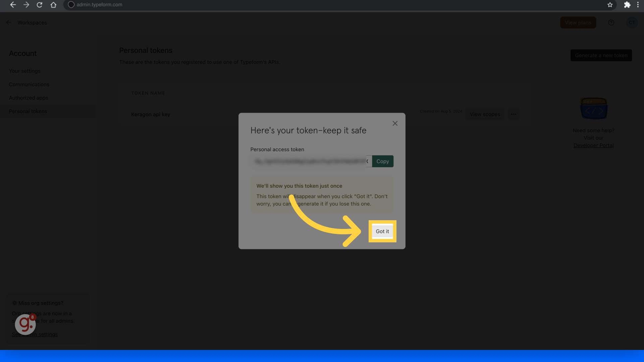Click the View plans button
644x362 pixels.
point(578,22)
